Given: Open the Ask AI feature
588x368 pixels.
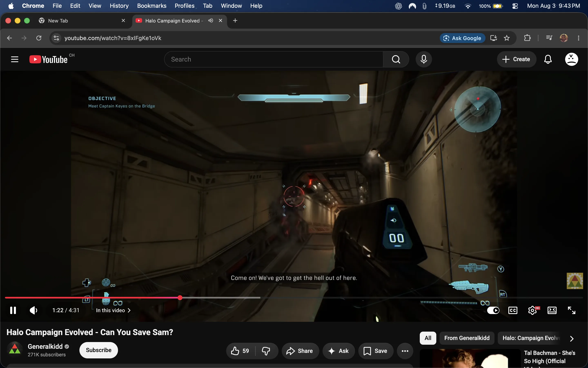Looking at the screenshot, I should point(339,351).
